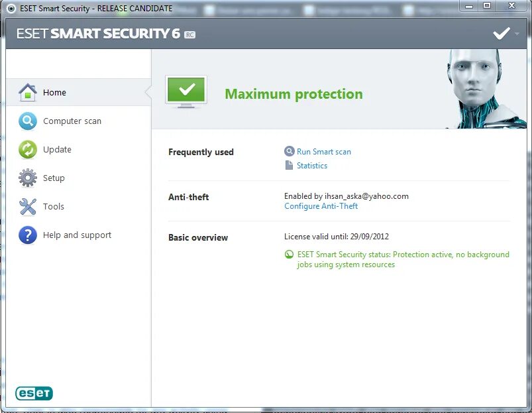Screen dimensions: 532x413
Task: Click the small magnifier icon beside Run Smart scan
Action: point(289,152)
